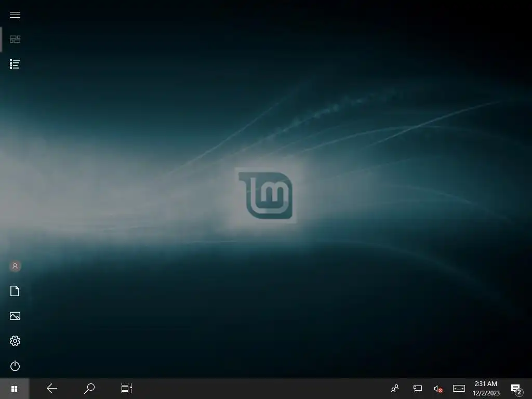Viewport: 532px width, 399px height.
Task: Open network status in the tray
Action: tap(417, 389)
